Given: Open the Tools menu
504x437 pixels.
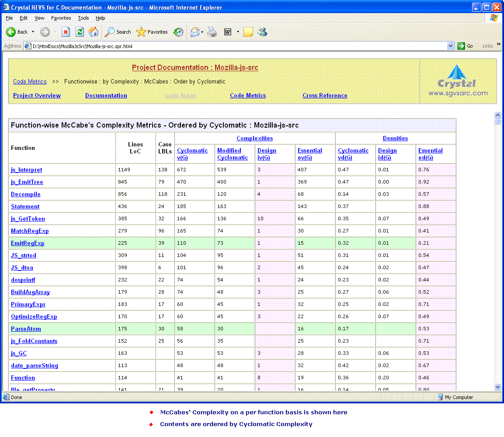Looking at the screenshot, I should [x=83, y=18].
